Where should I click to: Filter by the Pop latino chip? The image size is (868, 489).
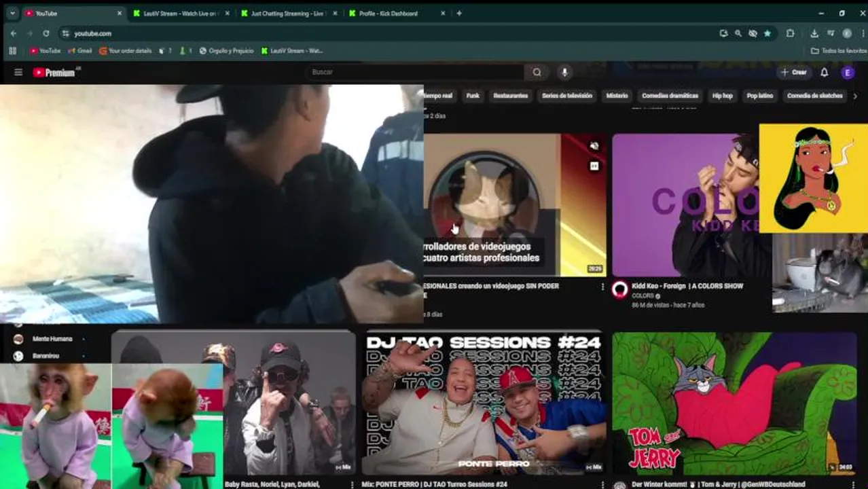(760, 96)
